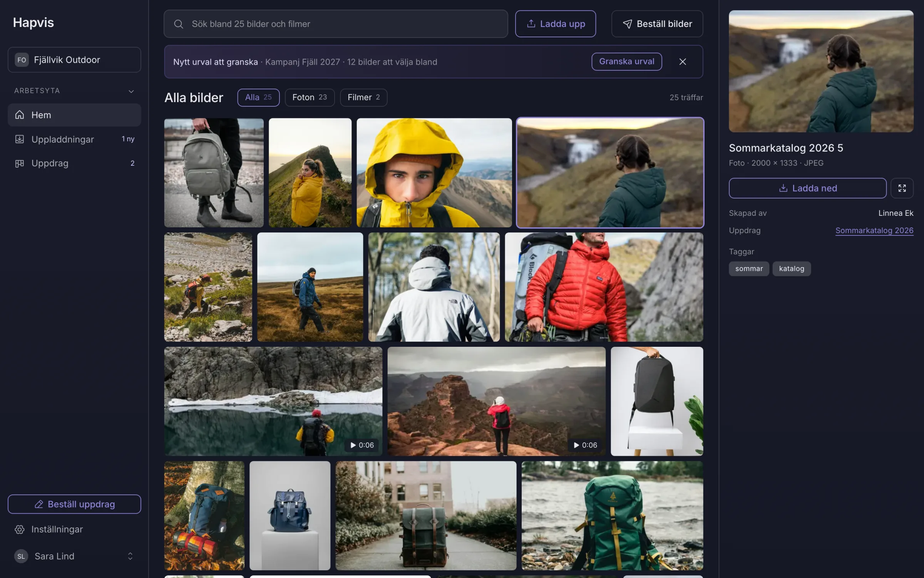924x578 pixels.
Task: Click the Ladda upp button
Action: pos(556,24)
